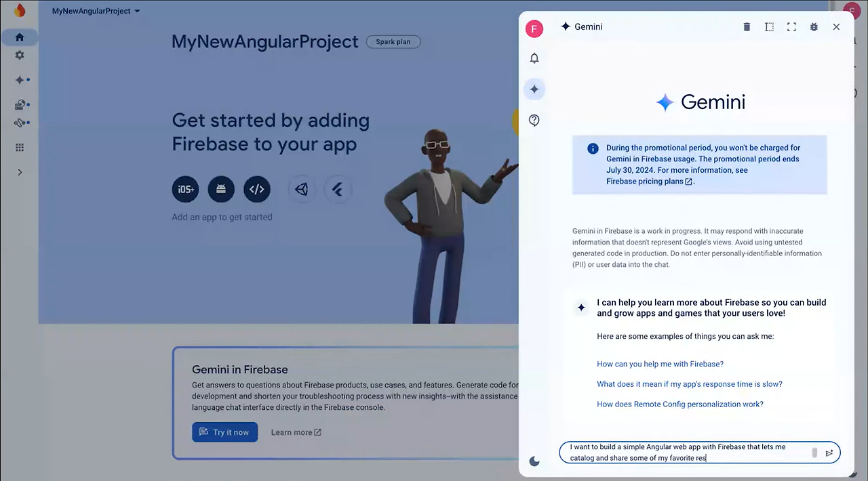Add a Web app using code icon
The height and width of the screenshot is (481, 868).
pyautogui.click(x=256, y=189)
